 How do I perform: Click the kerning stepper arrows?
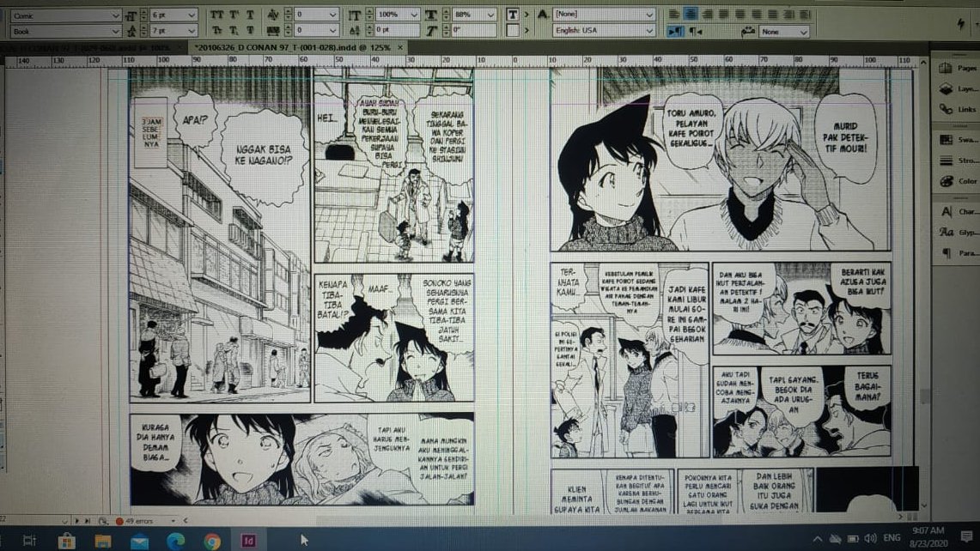289,15
